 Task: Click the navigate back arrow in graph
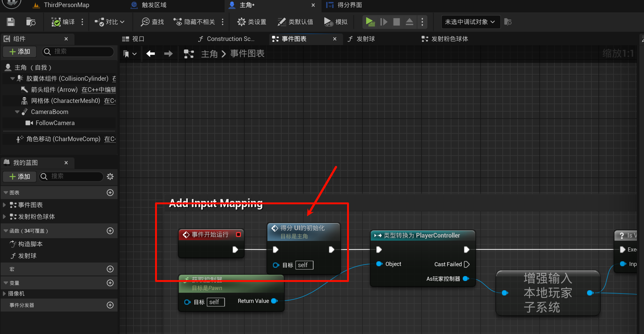tap(150, 54)
